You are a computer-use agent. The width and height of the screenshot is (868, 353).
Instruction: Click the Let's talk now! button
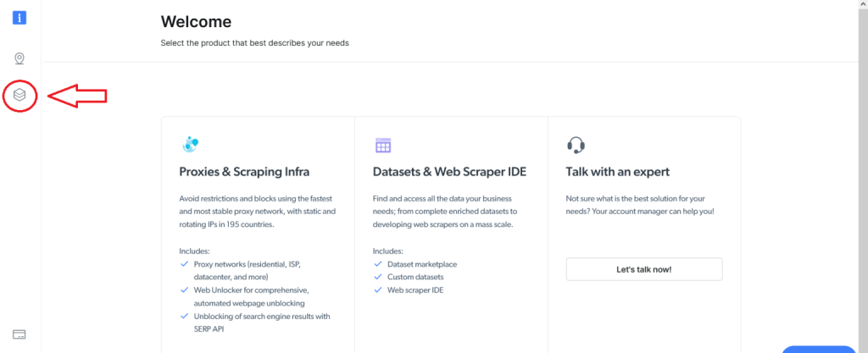644,269
